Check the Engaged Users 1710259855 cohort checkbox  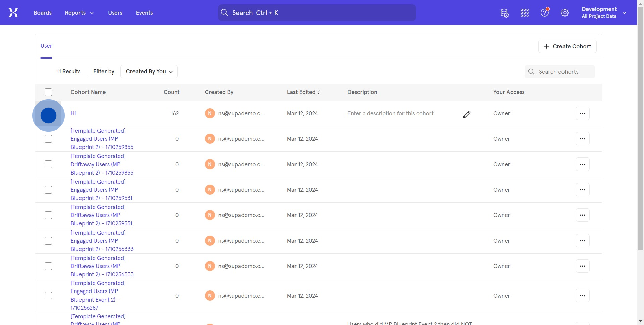(48, 139)
